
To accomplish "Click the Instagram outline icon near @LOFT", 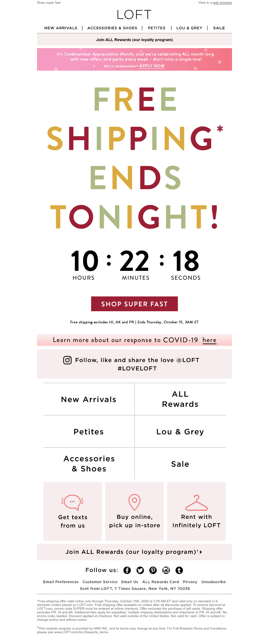I will click(67, 360).
